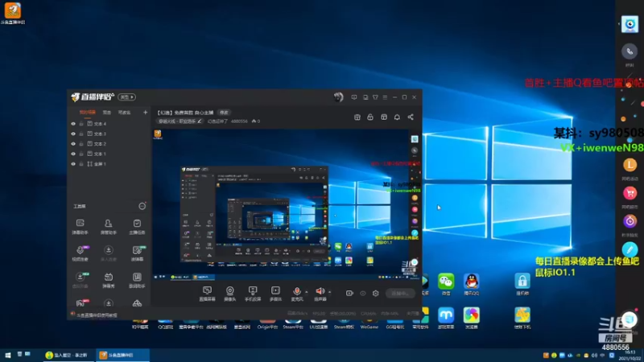Click the live preview thumbnail
This screenshot has width=644, height=362.
coord(287,204)
